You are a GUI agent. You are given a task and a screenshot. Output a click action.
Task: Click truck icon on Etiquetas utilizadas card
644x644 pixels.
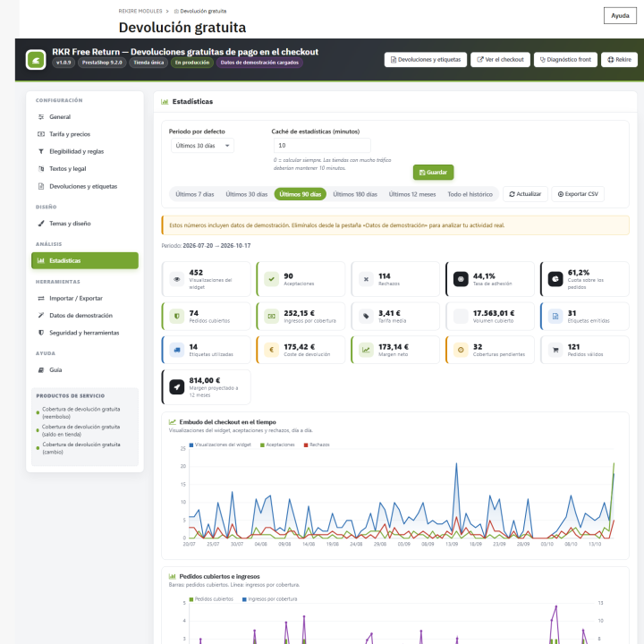pos(177,350)
